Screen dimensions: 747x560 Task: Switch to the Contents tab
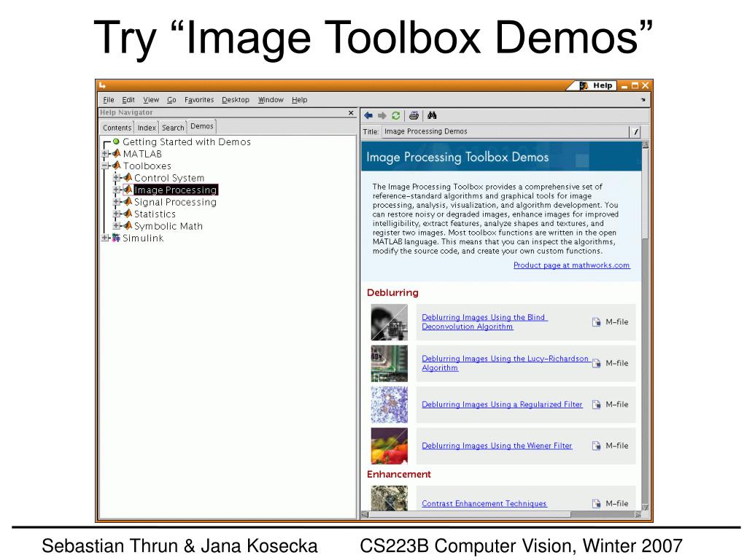(x=117, y=128)
